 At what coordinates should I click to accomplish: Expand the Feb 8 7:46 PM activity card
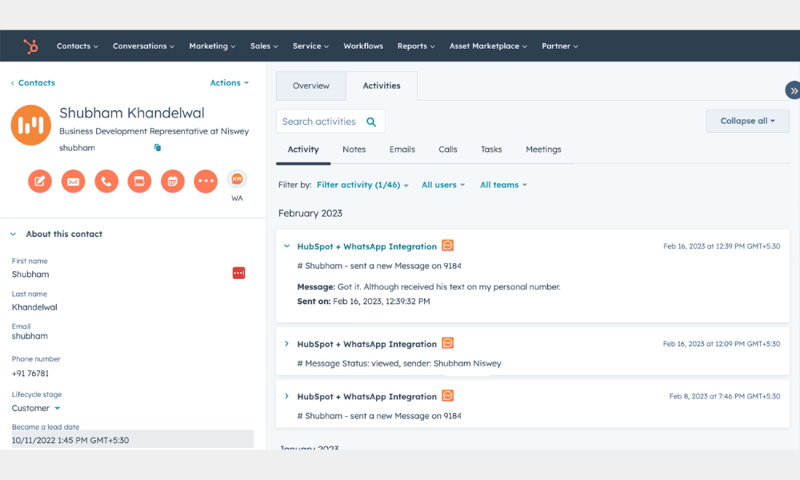click(x=287, y=396)
